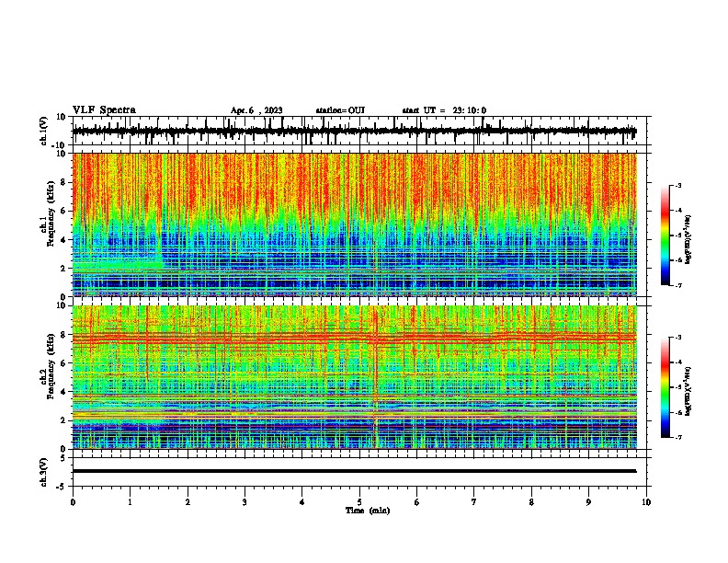Click time axis tick label "1"
This screenshot has height=563, width=728.
130,502
